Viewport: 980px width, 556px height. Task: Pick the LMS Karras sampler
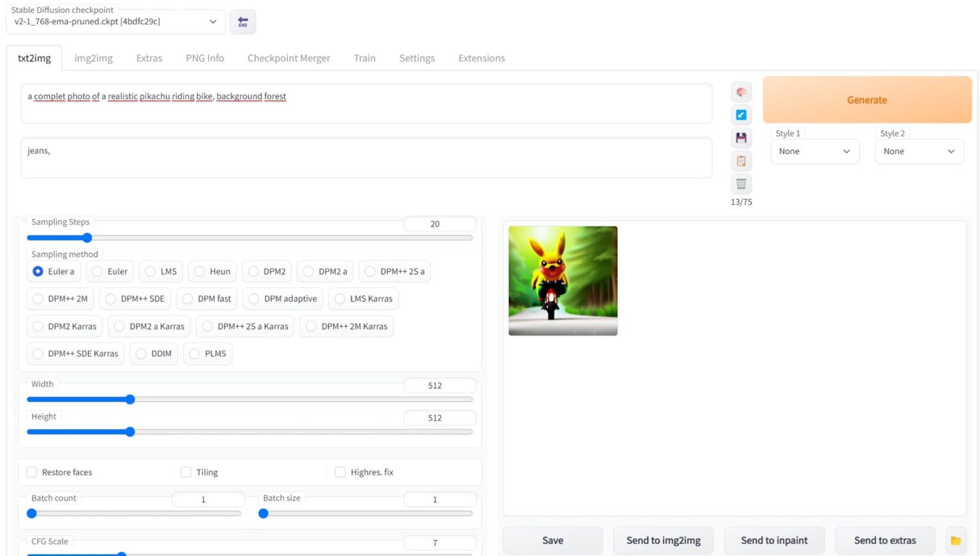364,299
